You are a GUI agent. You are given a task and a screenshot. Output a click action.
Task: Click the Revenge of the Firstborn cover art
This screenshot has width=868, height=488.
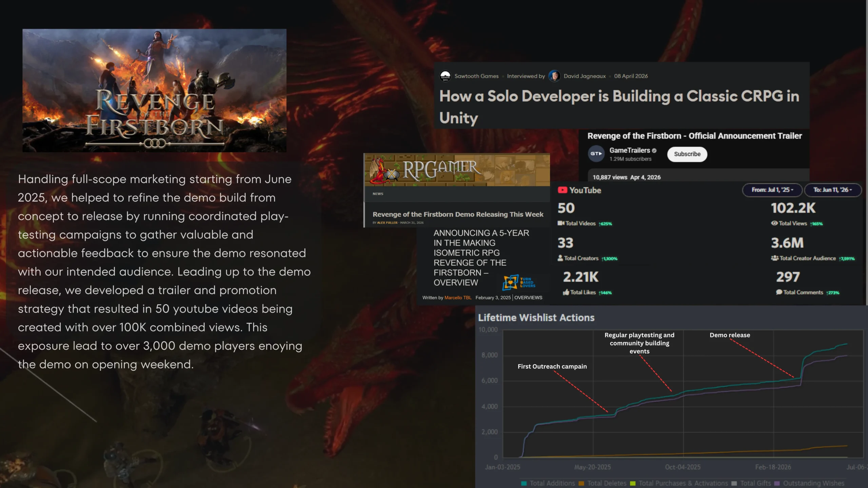pyautogui.click(x=154, y=90)
